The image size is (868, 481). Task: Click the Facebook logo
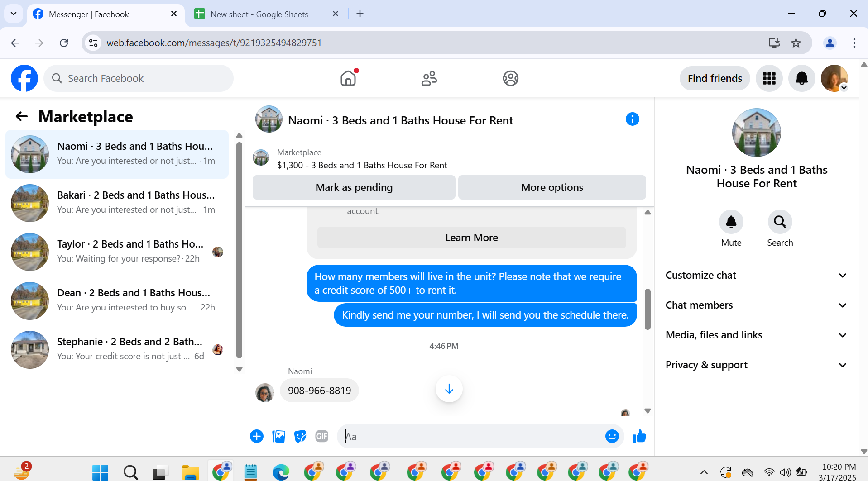coord(24,78)
